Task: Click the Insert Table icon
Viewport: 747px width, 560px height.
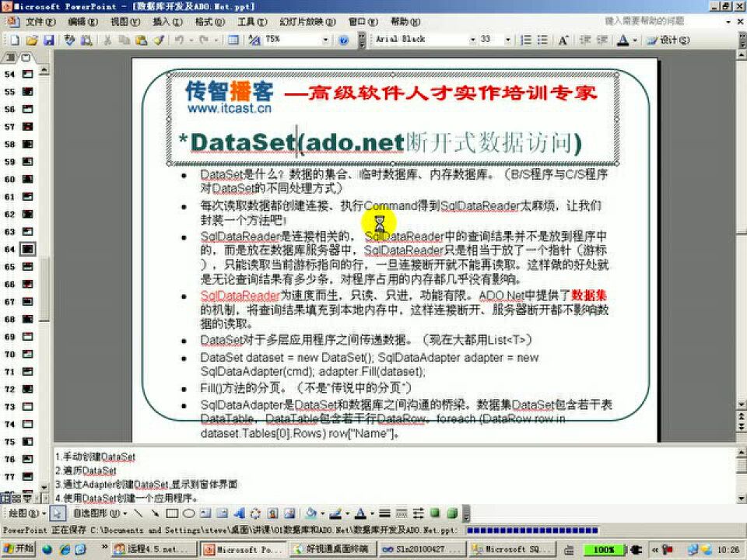Action: (233, 40)
